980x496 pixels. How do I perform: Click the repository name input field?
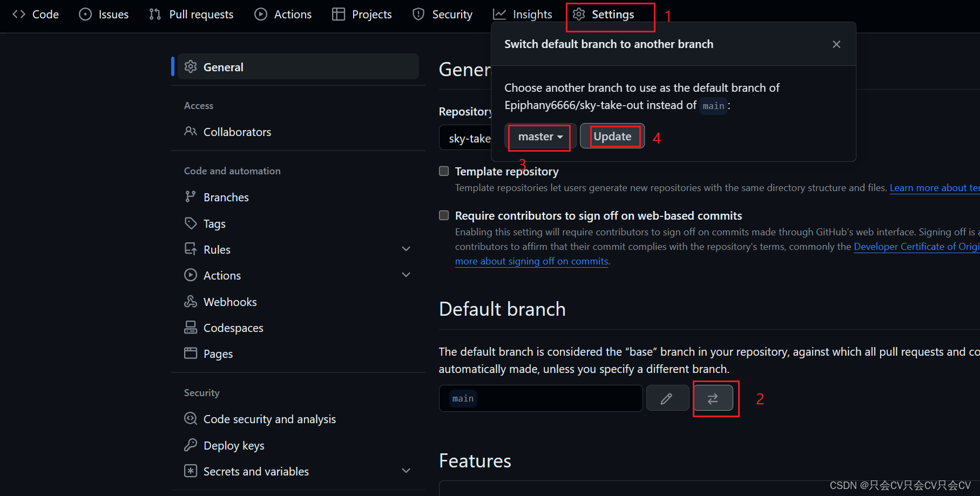[x=466, y=138]
